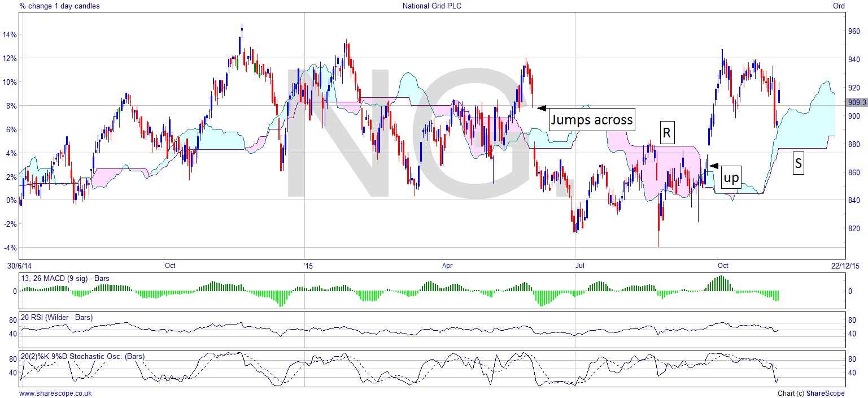Select the 'Jumps across' annotation box
This screenshot has height=398, width=868.
click(592, 119)
